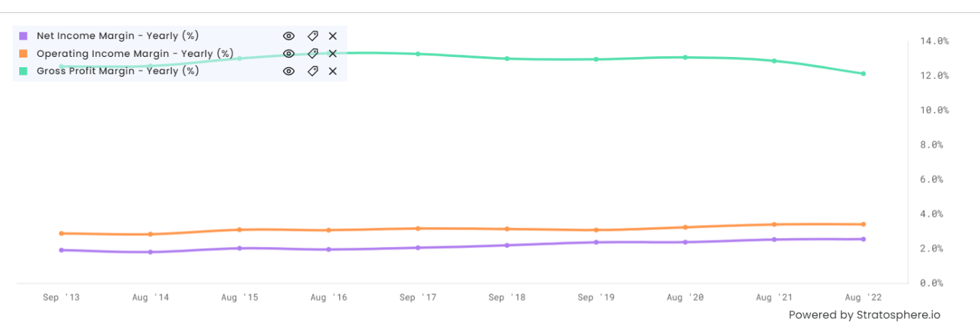Viewport: 980px width, 323px height.
Task: Remove the Net Income Margin series
Action: [333, 36]
